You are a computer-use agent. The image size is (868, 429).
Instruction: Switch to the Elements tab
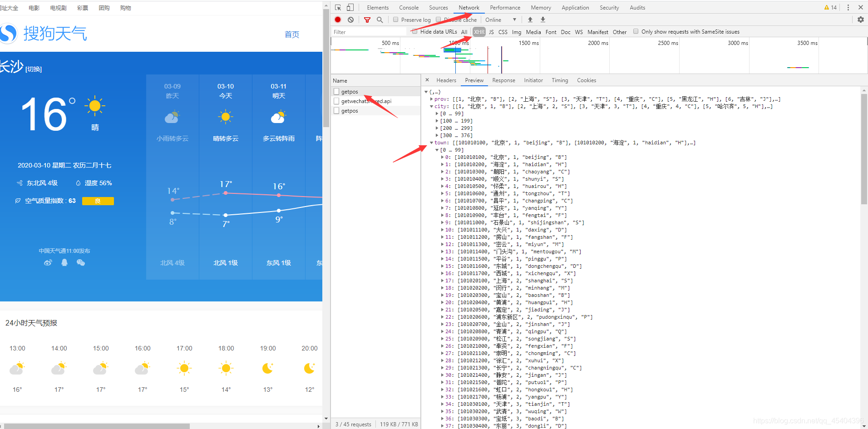(378, 7)
